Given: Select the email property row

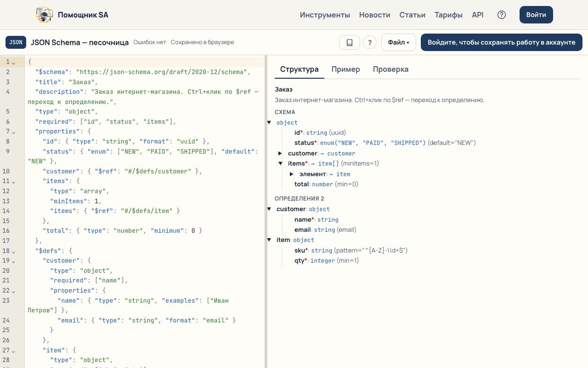Looking at the screenshot, I should coord(325,230).
